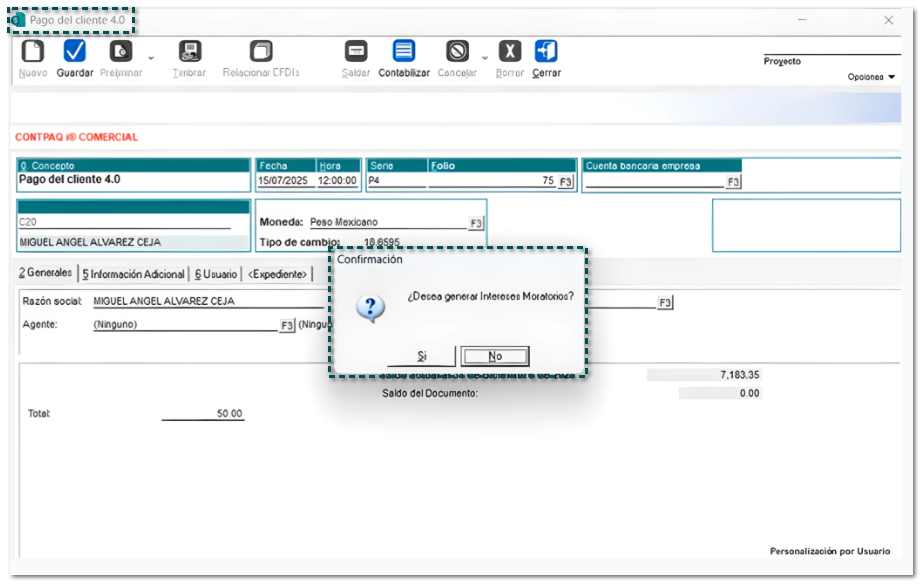
Task: Switch to the Información Adicional tab
Action: pos(133,274)
